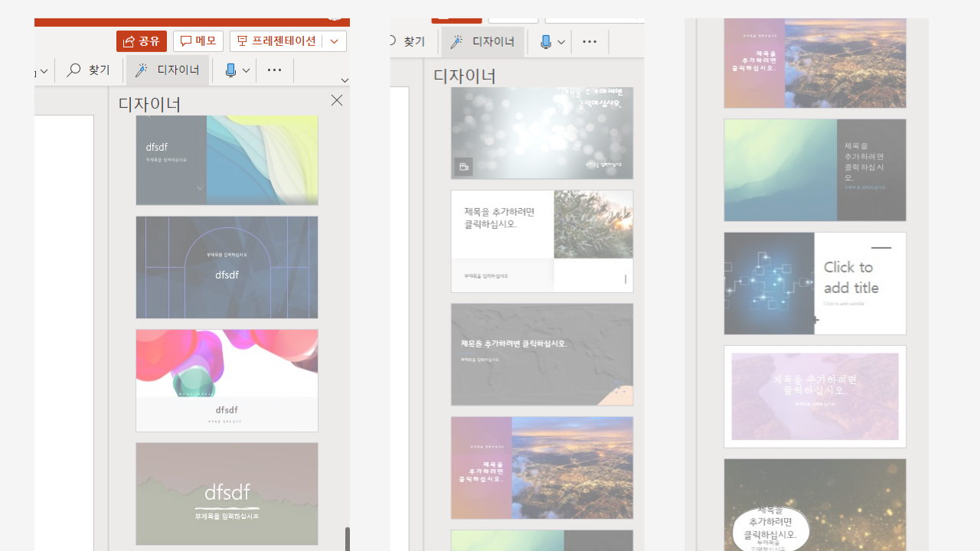This screenshot has height=551, width=980.
Task: Collapse the ribbon with the small chevron
Action: click(345, 80)
